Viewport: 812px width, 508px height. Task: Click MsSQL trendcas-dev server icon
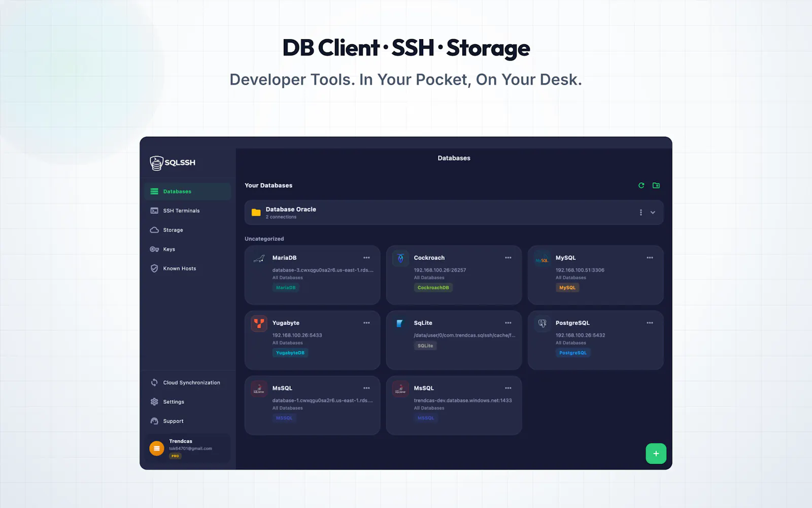click(400, 389)
